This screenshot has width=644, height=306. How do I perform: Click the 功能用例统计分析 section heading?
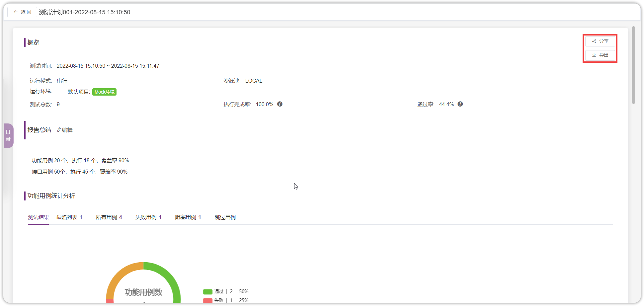coord(51,196)
